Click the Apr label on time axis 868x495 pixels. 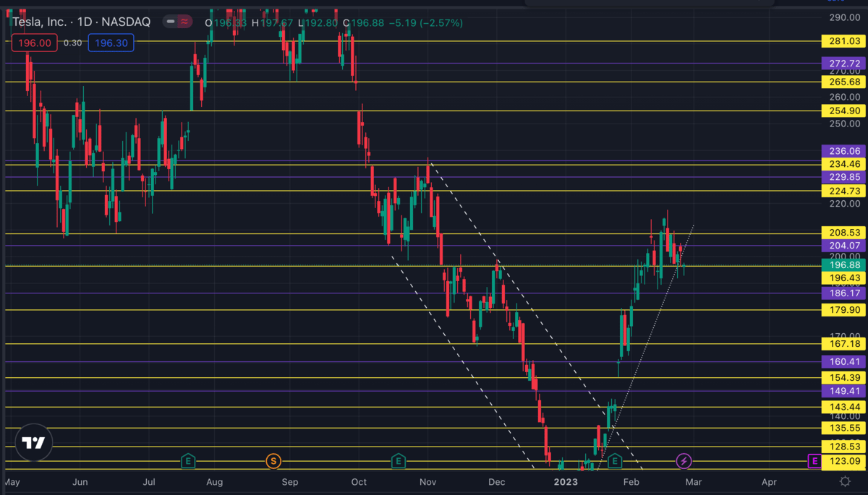point(769,481)
